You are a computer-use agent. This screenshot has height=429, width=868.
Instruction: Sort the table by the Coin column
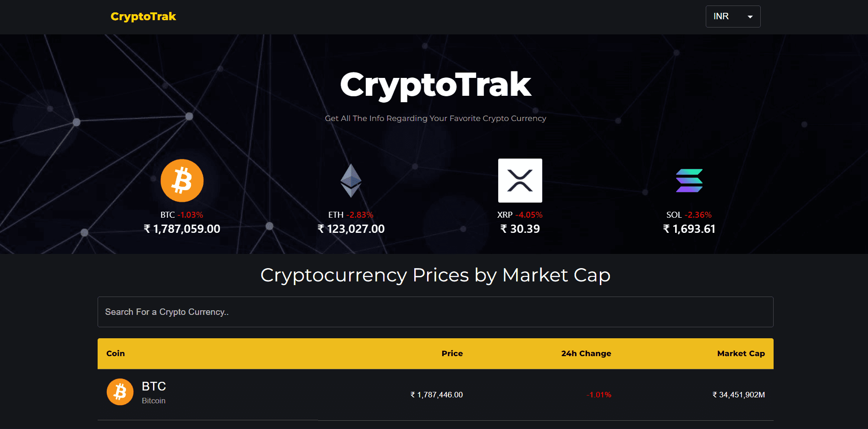(115, 353)
